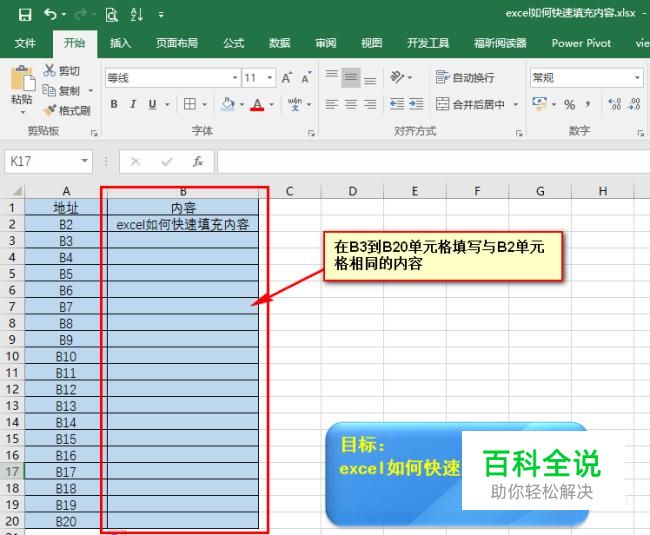Toggle Italic formatting
The image size is (650, 535).
pos(133,104)
